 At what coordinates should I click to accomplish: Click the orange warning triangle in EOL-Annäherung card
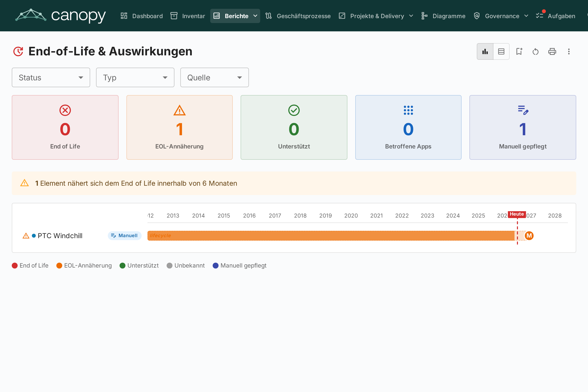180,110
